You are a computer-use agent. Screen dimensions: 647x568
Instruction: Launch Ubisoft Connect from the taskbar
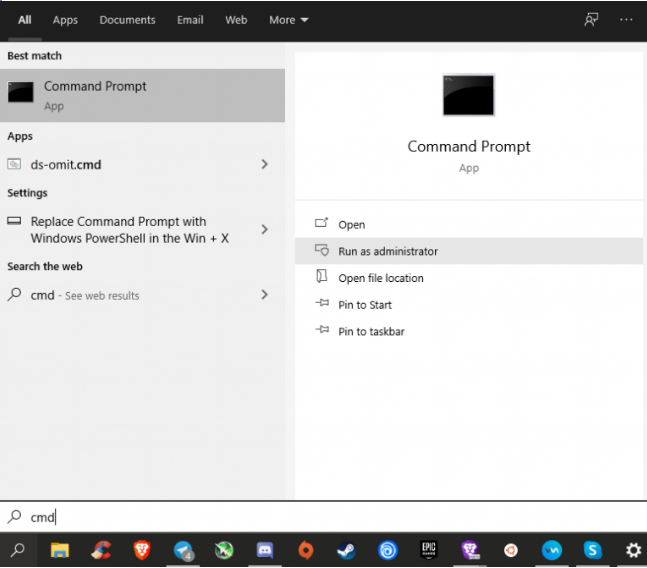(x=387, y=550)
